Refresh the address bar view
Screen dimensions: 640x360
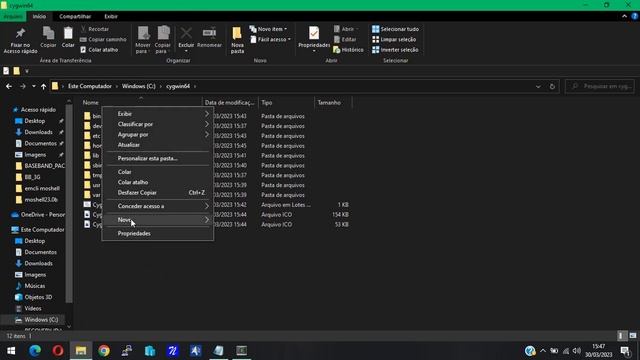[x=552, y=87]
